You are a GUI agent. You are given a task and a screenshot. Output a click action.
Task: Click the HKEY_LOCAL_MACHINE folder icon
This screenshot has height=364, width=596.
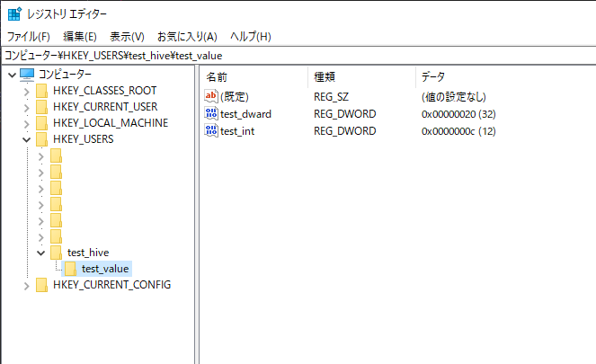(x=42, y=123)
